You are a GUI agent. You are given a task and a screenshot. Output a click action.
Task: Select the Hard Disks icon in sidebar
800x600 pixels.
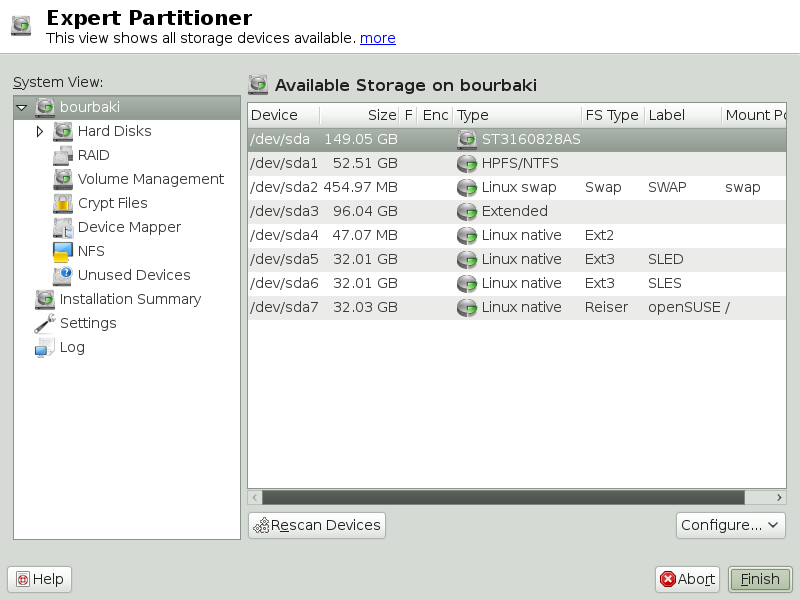tap(62, 131)
